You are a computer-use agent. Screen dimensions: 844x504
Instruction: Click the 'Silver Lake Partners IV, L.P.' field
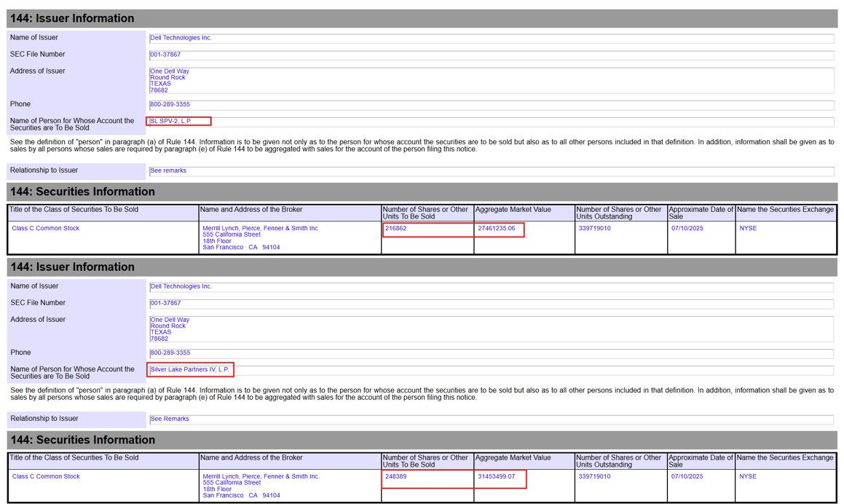pos(491,370)
